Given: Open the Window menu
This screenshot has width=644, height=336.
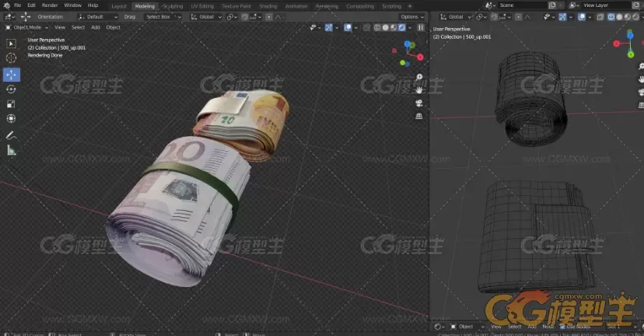Looking at the screenshot, I should click(72, 5).
